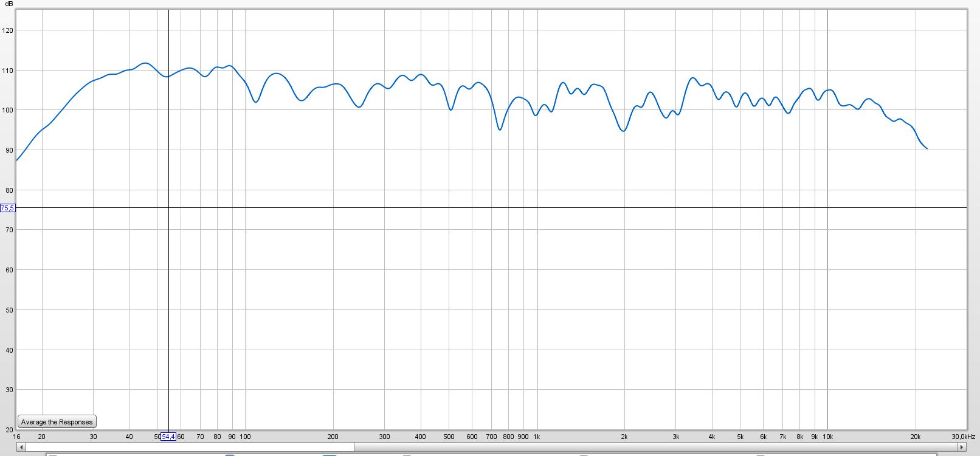
Task: Click the 75,5 dB cursor readout
Action: click(7, 208)
